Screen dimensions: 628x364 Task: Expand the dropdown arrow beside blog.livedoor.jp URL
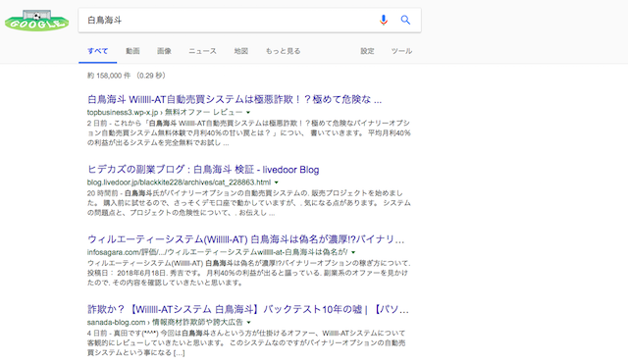(277, 182)
